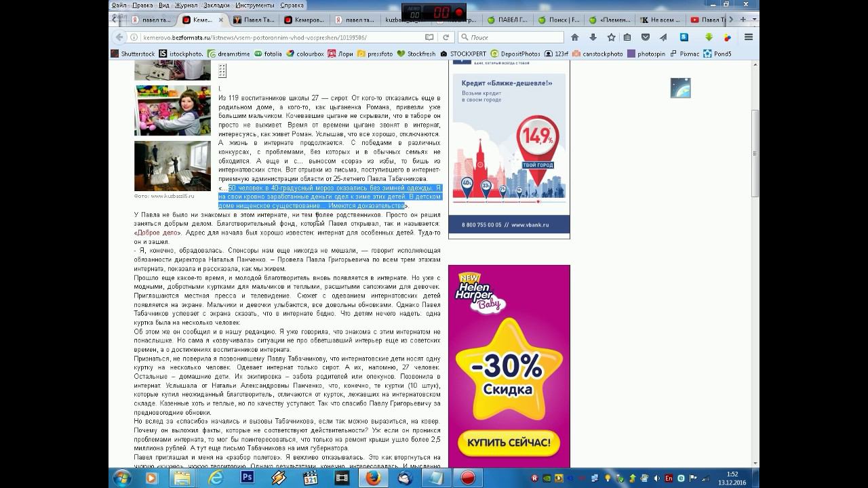The width and height of the screenshot is (868, 488).
Task: Open the photospin bookmark
Action: point(646,54)
